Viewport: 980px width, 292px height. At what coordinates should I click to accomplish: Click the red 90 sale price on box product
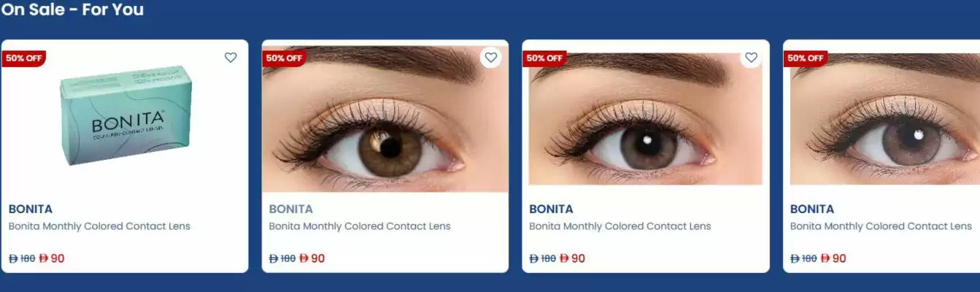tap(52, 258)
